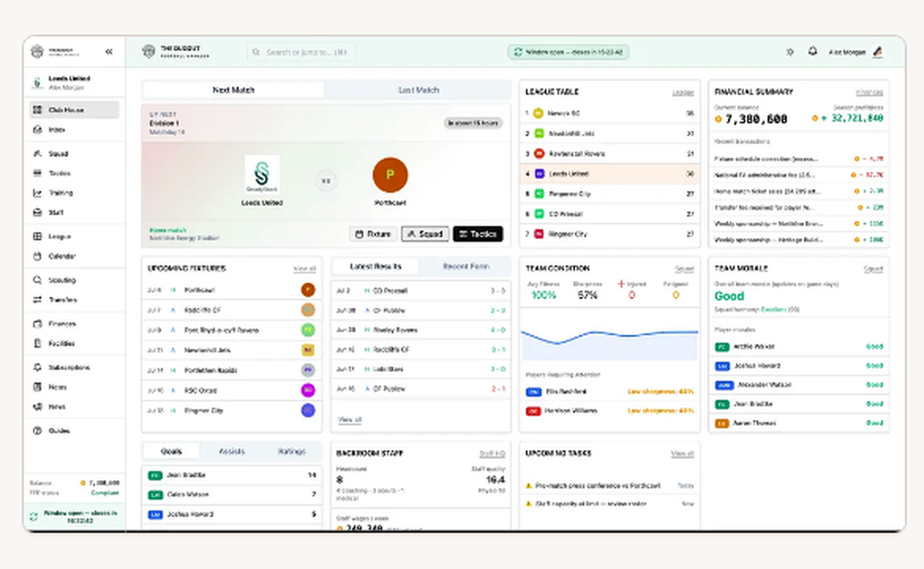Click the Squad button on match card
This screenshot has width=924, height=569.
click(x=425, y=234)
